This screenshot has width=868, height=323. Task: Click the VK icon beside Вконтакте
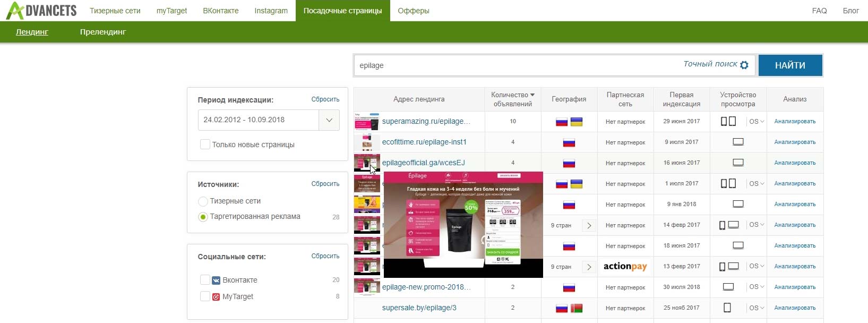pos(216,280)
